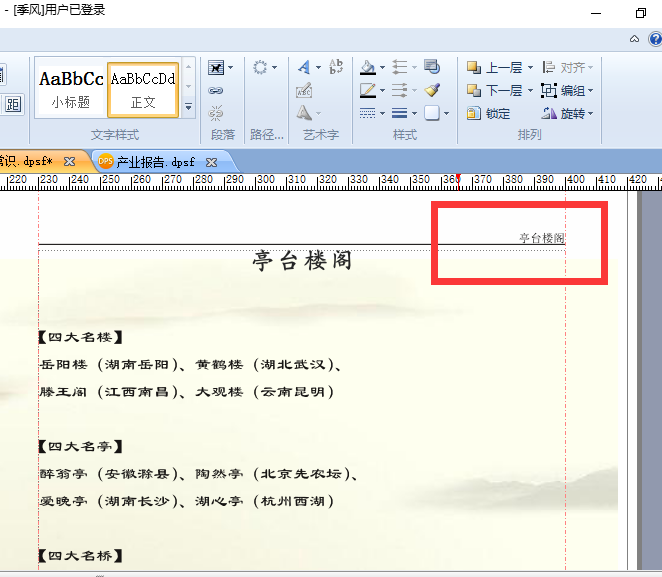The image size is (662, 577).
Task: Close the 产业报告.dpsf tab
Action: 211,163
